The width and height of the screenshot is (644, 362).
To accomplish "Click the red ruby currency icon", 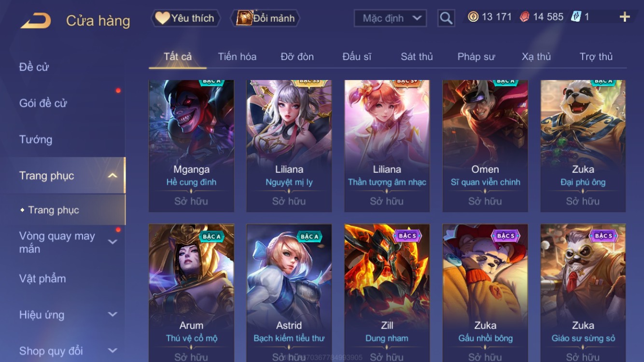I will [x=524, y=17].
